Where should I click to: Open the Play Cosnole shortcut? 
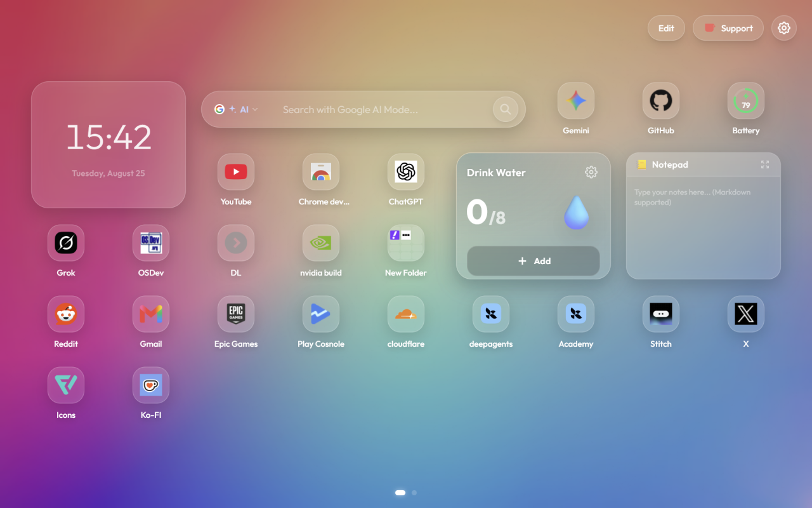click(321, 314)
